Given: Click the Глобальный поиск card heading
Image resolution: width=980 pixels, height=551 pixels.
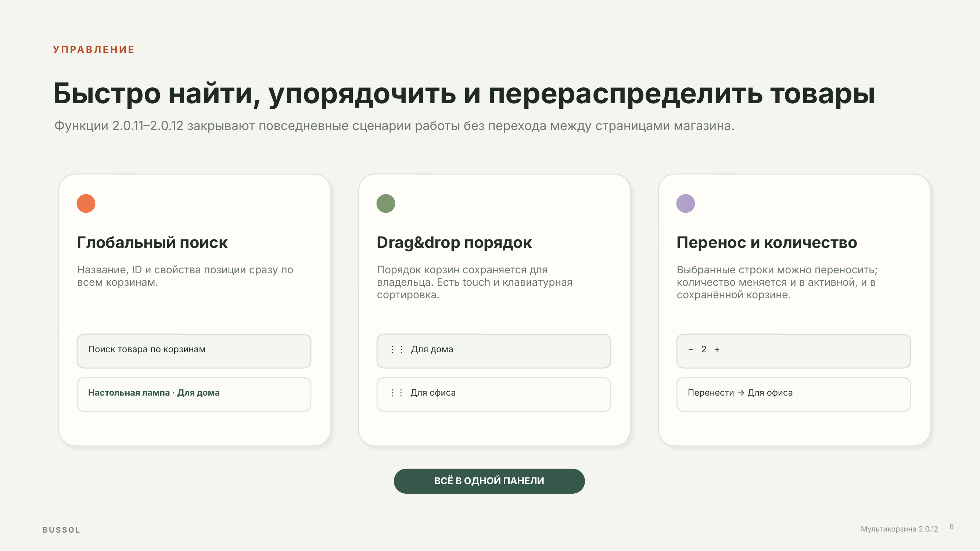Looking at the screenshot, I should [152, 242].
